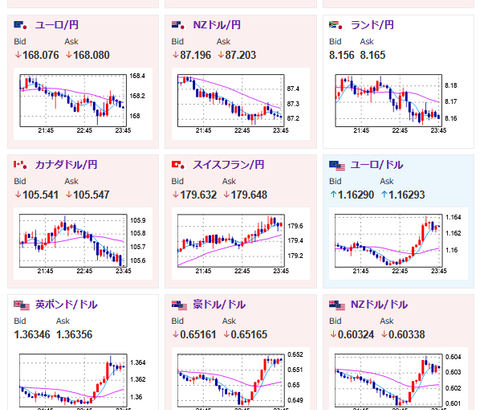This screenshot has width=480, height=410.
Task: Open the スイスフラン/円 pair link
Action: 229,165
